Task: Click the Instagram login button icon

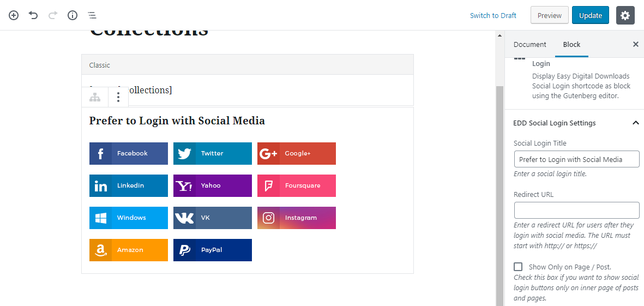Action: tap(268, 218)
